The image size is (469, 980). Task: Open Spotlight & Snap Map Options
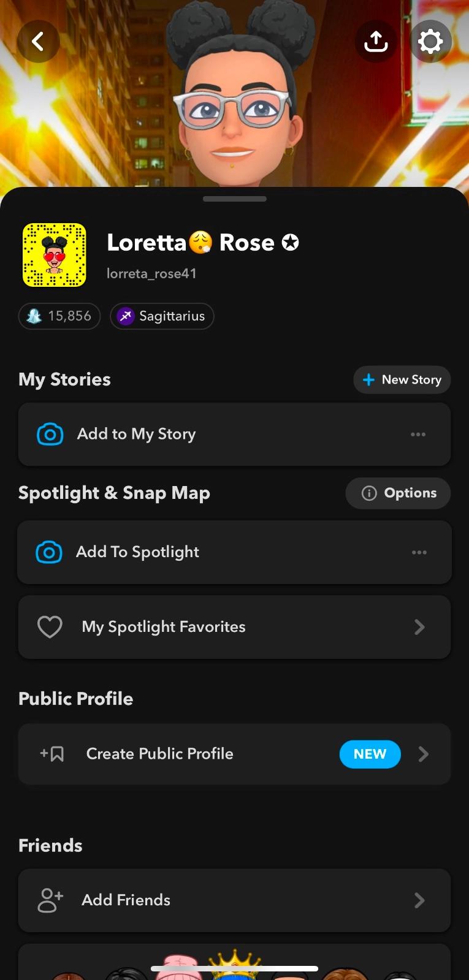click(x=398, y=493)
